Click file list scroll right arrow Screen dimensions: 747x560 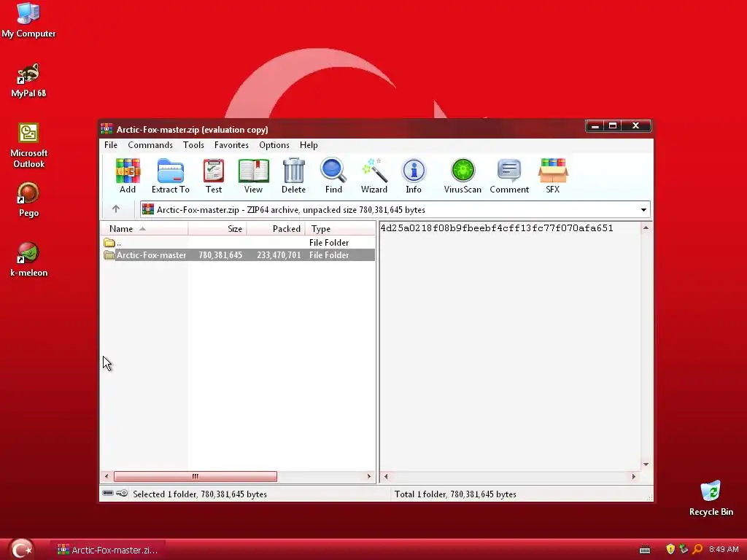tap(368, 476)
